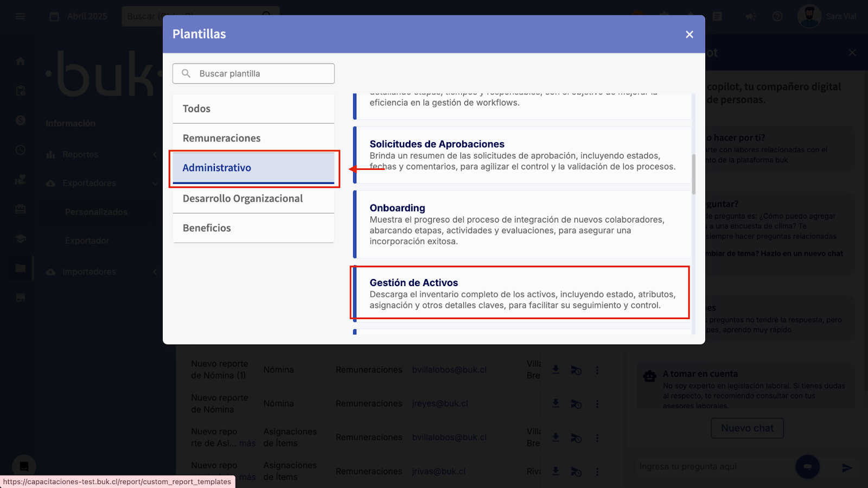Click the send arrow icon in chat
The image size is (868, 488).
tap(847, 467)
